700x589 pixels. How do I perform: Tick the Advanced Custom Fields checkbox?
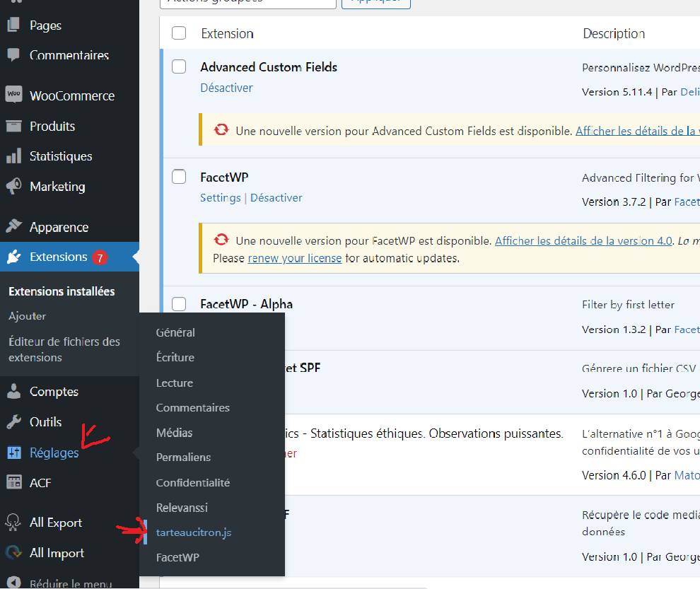[x=179, y=66]
